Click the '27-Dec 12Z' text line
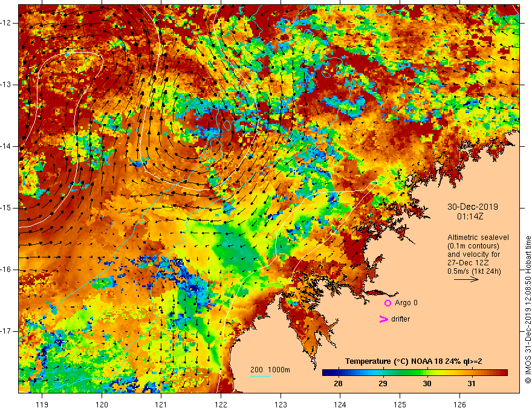This screenshot has width=532, height=411. point(469,263)
